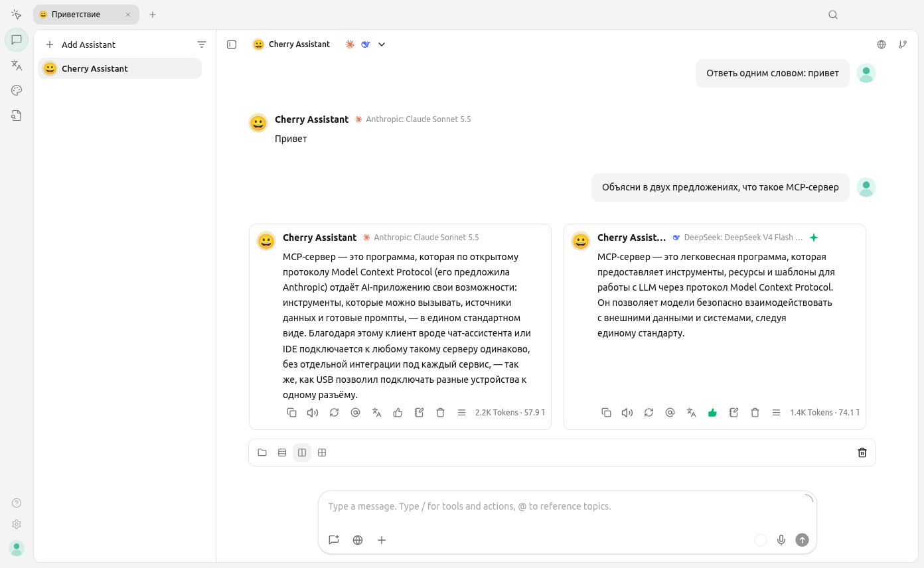Image resolution: width=924 pixels, height=568 pixels.
Task: Remove the thumbs-up from the DeepSeek reply
Action: coord(712,413)
